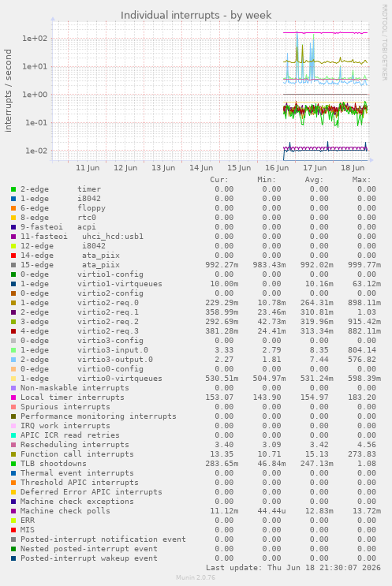Click the purple swatch for uhci_hcd:usb1
Image resolution: width=392 pixels, height=586 pixels.
point(13,237)
